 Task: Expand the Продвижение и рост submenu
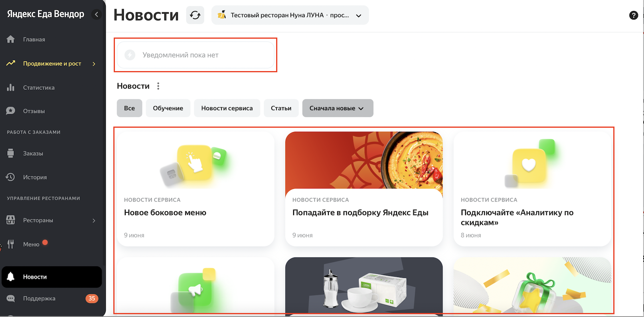coord(94,64)
